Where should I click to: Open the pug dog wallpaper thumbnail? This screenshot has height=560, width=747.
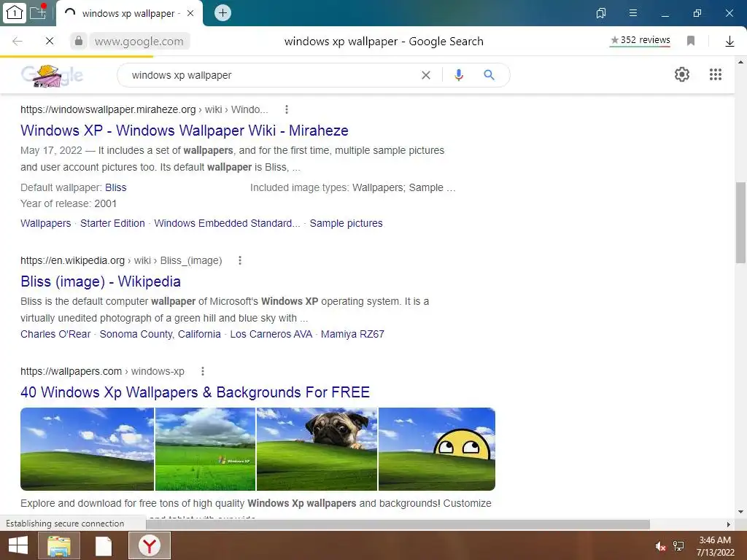coord(317,449)
